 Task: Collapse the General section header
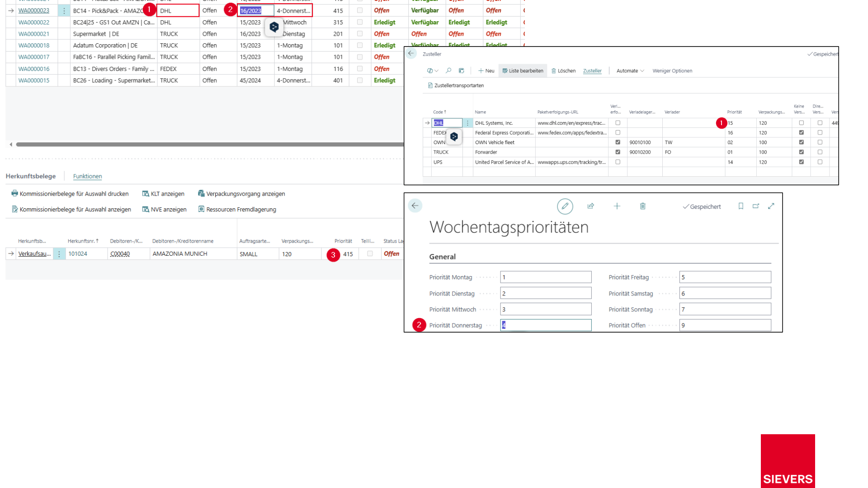point(442,257)
